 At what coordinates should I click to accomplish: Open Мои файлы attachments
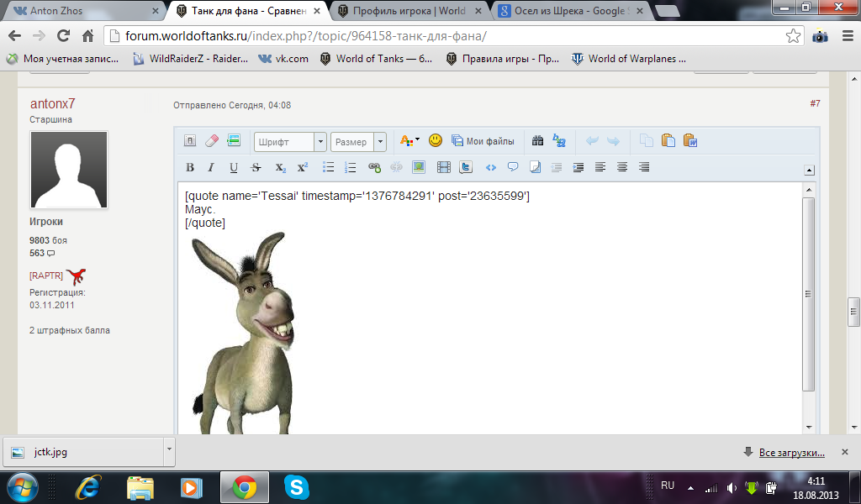tap(482, 141)
